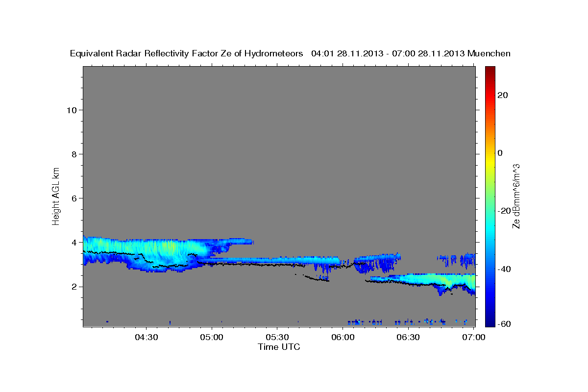The height and width of the screenshot is (392, 588).
Task: Click the height tick label 4
Action: tap(73, 242)
